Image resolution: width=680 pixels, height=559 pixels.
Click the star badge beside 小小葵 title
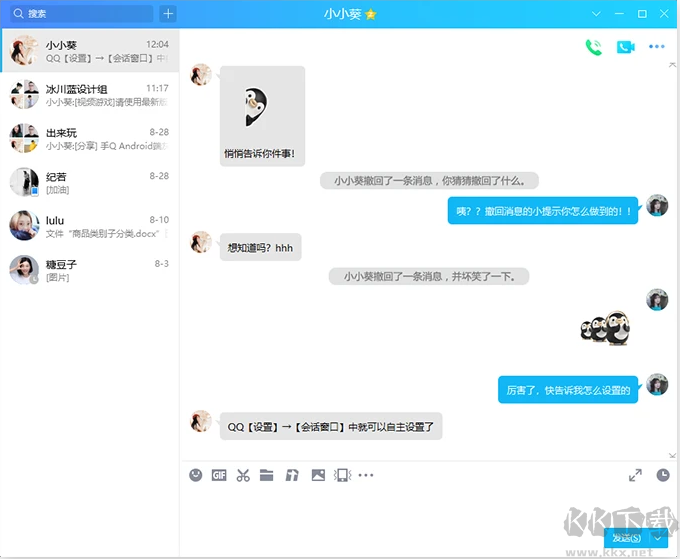pos(371,15)
